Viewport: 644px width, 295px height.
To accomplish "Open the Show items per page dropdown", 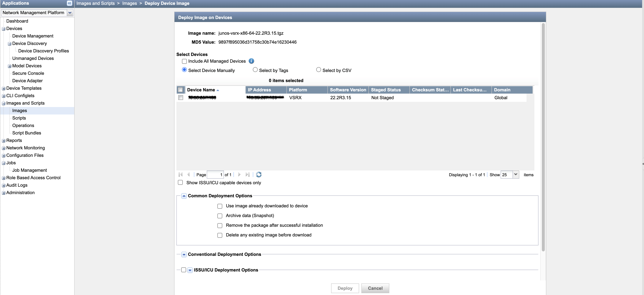I will [516, 175].
